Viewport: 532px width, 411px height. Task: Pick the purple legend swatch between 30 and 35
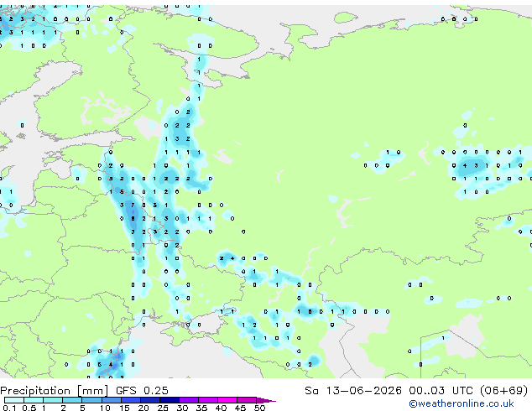click(189, 400)
